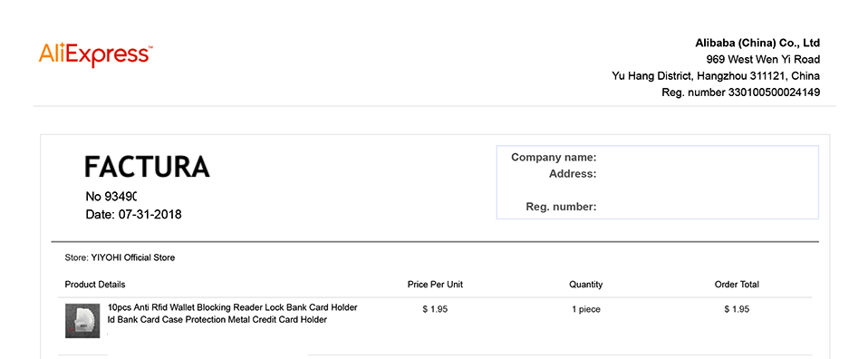Click the Quantity column header
Screen dimensions: 868x359
(585, 285)
